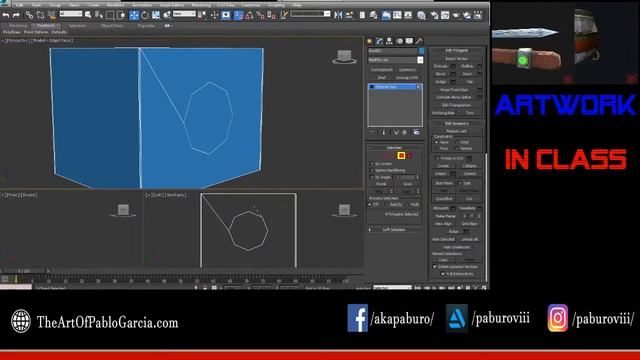
Task: Click the Render Production teapot icon
Action: (x=456, y=16)
